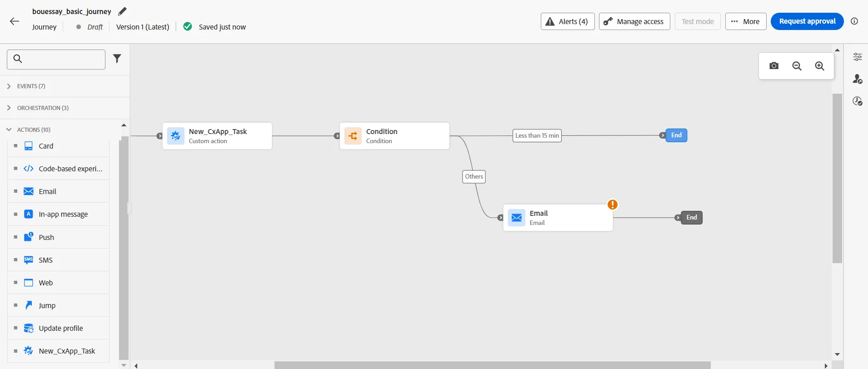The width and height of the screenshot is (868, 369).
Task: Click the back arrow to leave journey
Action: coord(15,21)
